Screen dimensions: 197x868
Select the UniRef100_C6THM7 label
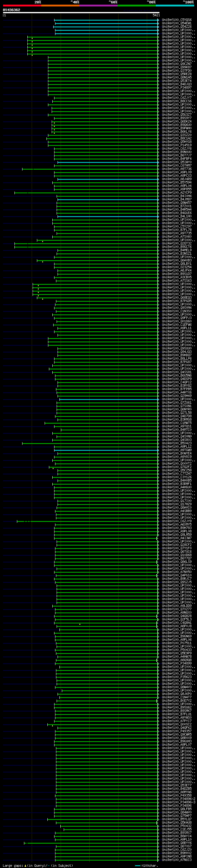[176, 166]
